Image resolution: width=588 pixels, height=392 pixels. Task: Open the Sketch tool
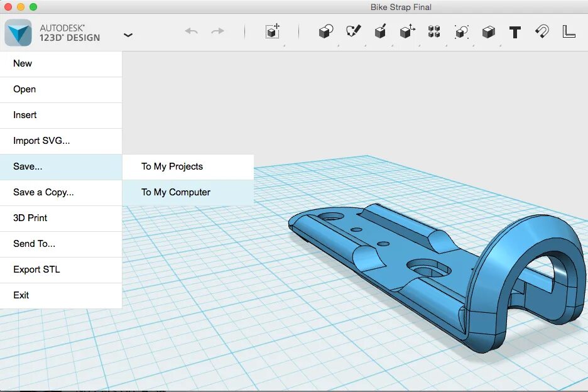pyautogui.click(x=353, y=31)
